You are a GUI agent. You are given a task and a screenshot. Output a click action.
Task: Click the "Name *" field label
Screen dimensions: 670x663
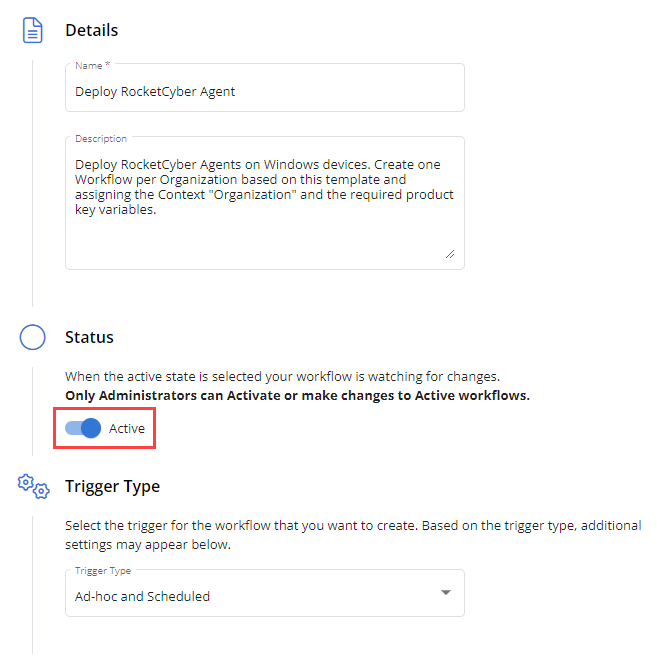click(x=92, y=65)
